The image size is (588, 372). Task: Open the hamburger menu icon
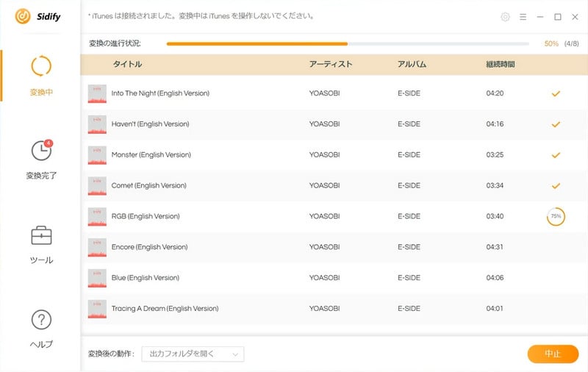click(x=523, y=17)
